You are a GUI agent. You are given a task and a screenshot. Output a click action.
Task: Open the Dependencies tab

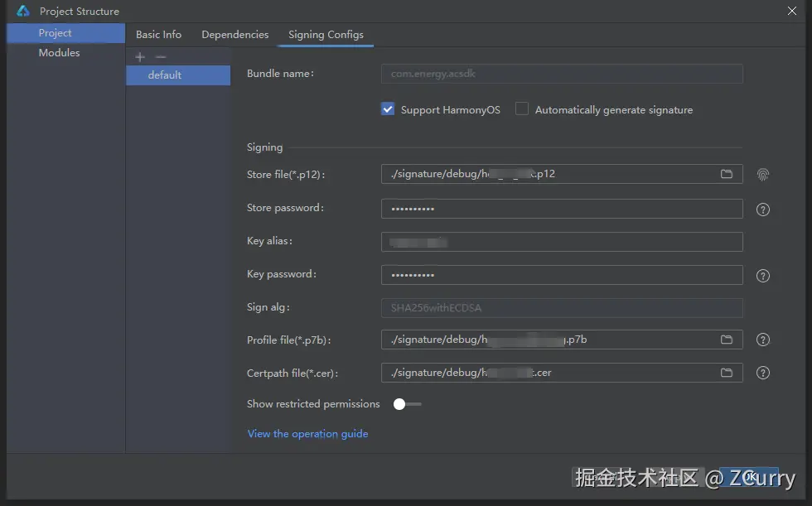(x=235, y=35)
